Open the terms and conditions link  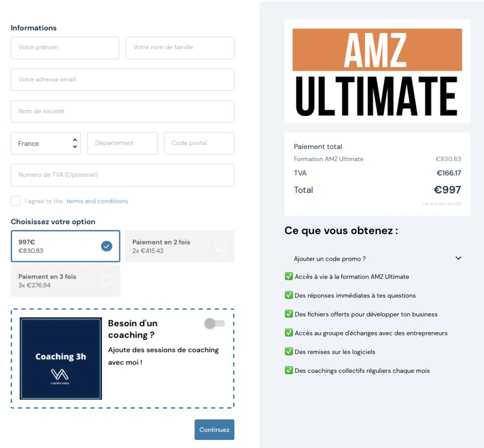(x=97, y=201)
